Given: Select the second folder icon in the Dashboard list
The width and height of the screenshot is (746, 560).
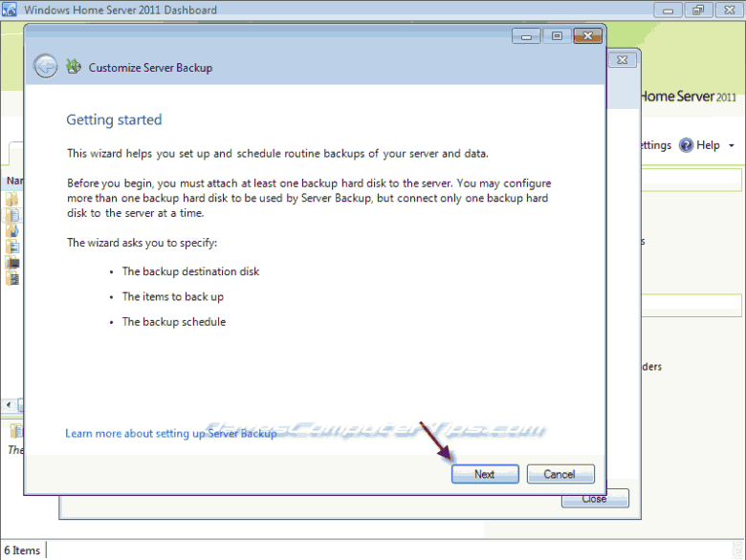Looking at the screenshot, I should (x=12, y=214).
